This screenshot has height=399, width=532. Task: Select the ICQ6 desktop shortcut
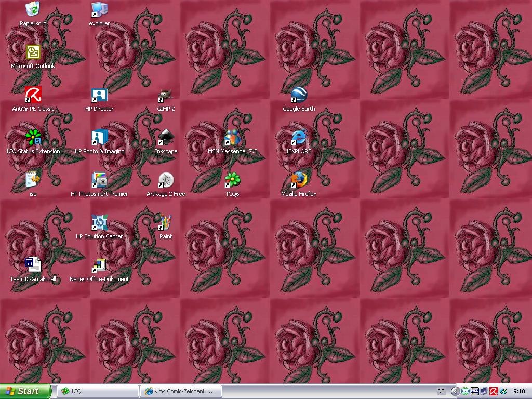click(x=232, y=180)
